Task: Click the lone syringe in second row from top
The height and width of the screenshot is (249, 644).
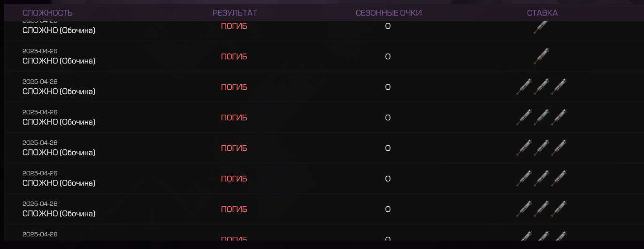Action: [542, 56]
